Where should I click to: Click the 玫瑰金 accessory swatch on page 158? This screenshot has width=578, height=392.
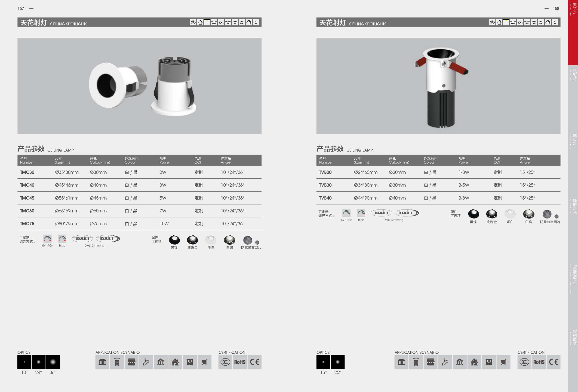[x=492, y=214]
